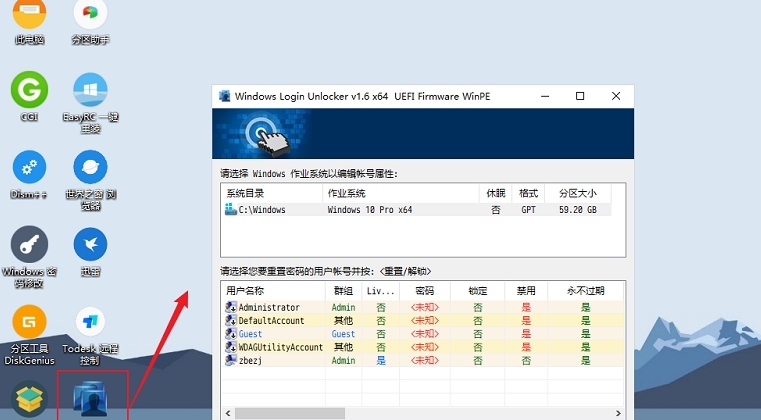
Task: Click the Admin group cell for zbezj
Action: tap(343, 360)
